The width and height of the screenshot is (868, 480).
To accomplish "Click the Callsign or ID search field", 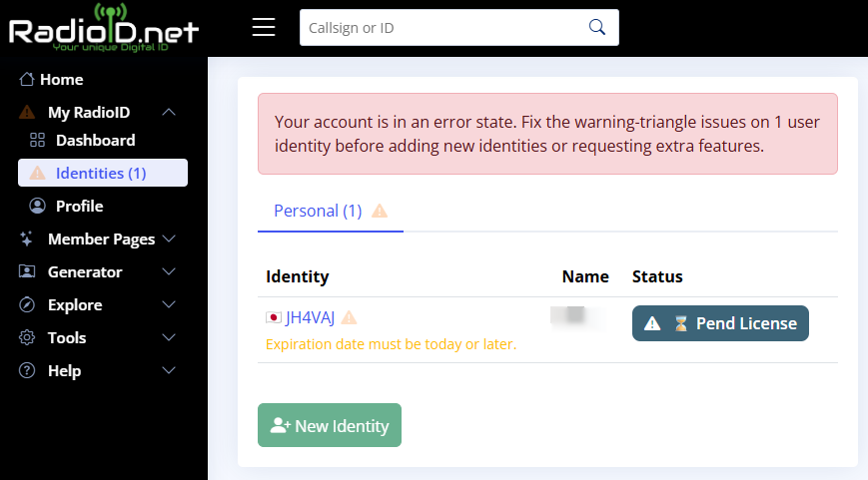I will click(439, 28).
